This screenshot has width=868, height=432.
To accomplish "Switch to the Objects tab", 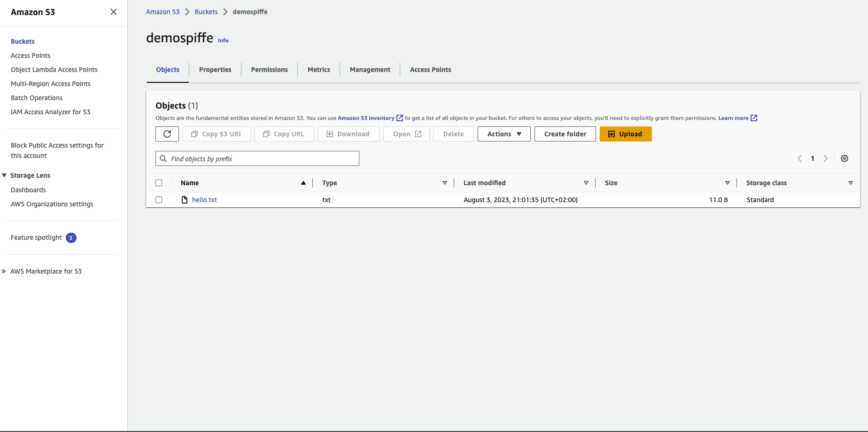I will click(168, 70).
